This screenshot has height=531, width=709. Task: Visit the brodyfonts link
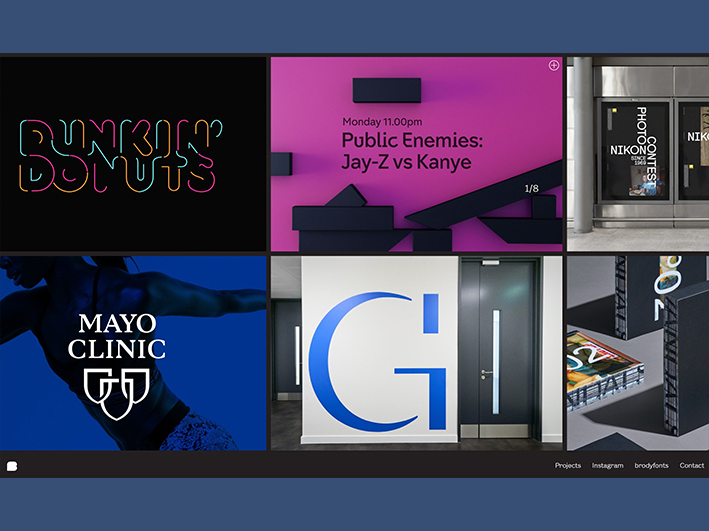(x=651, y=465)
